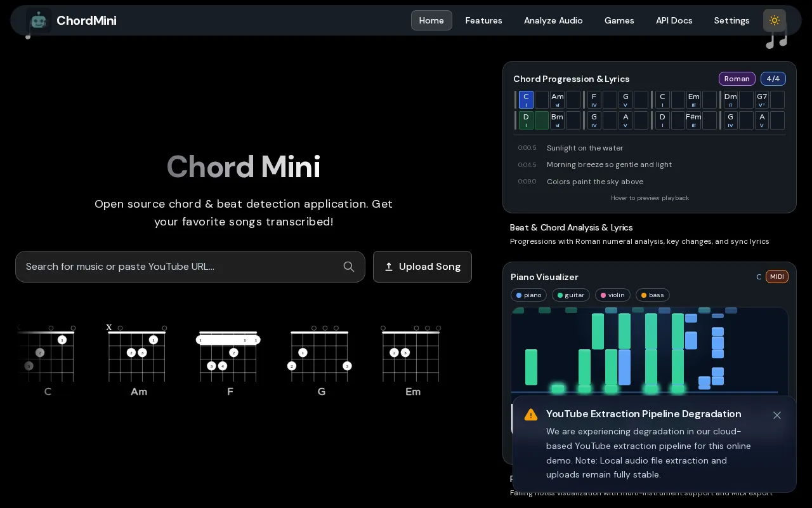The width and height of the screenshot is (812, 508).
Task: Focus the music search input field
Action: tap(190, 267)
